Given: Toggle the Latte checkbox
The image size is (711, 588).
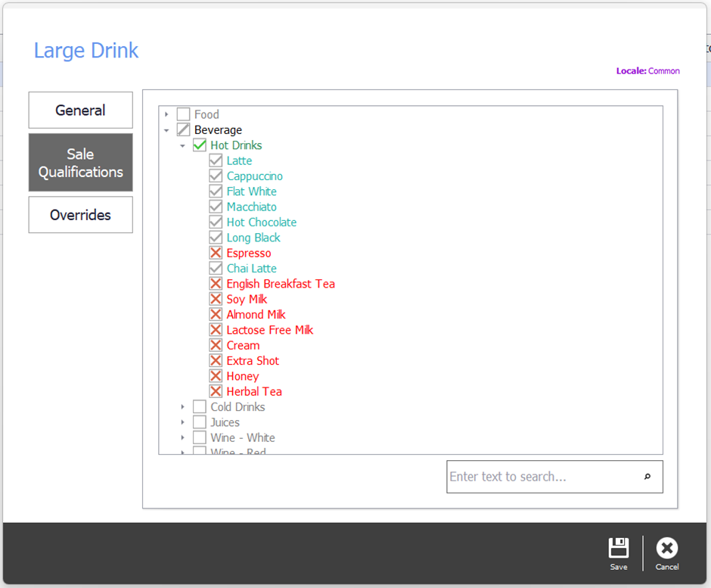Looking at the screenshot, I should tap(216, 160).
